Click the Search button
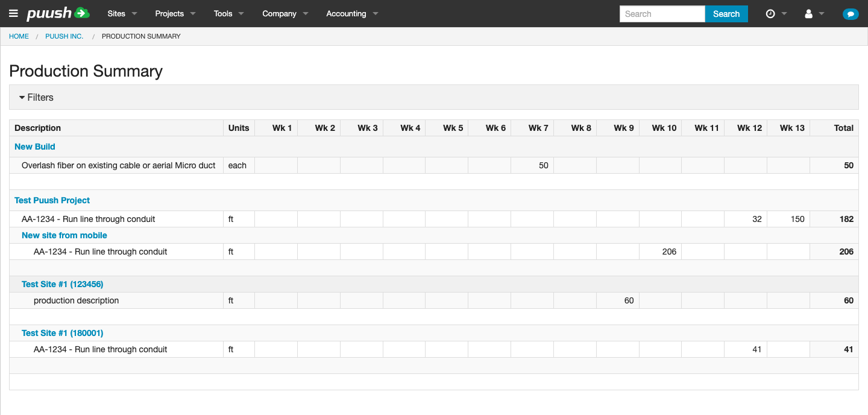The width and height of the screenshot is (868, 415). (x=726, y=13)
